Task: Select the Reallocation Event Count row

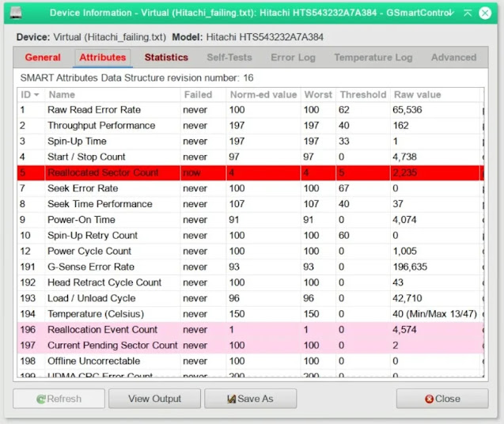Action: (250, 330)
